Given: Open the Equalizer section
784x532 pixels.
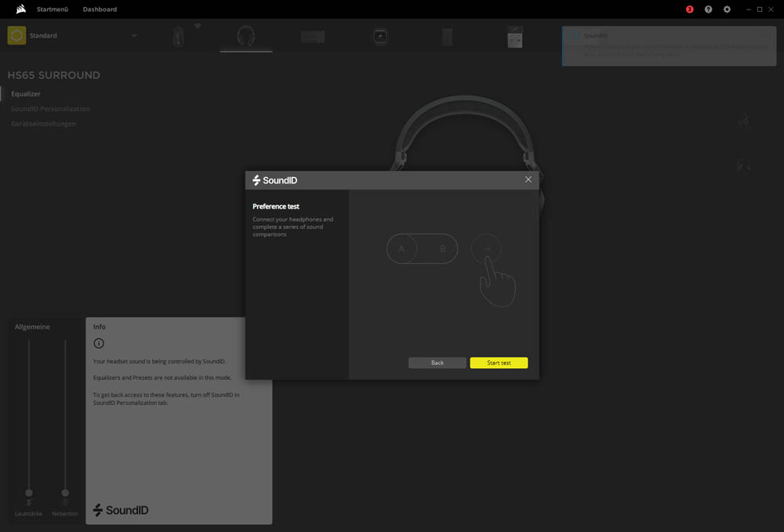Looking at the screenshot, I should click(26, 94).
